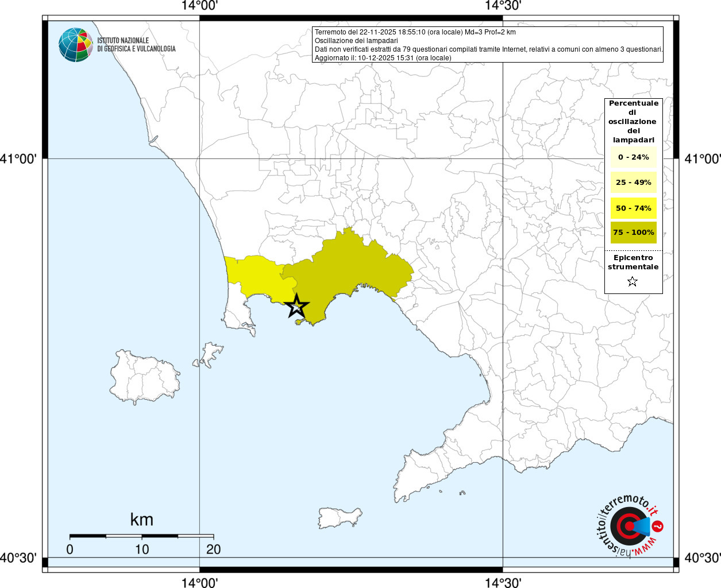Click the 'Terremoto del 22-11-2025' title line
The width and height of the screenshot is (721, 588).
pyautogui.click(x=415, y=32)
